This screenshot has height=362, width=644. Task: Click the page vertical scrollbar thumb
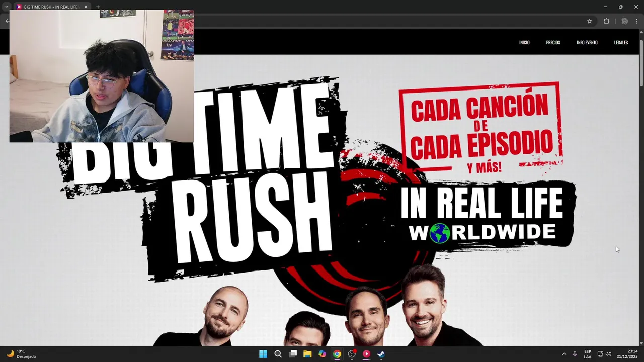pos(641,63)
